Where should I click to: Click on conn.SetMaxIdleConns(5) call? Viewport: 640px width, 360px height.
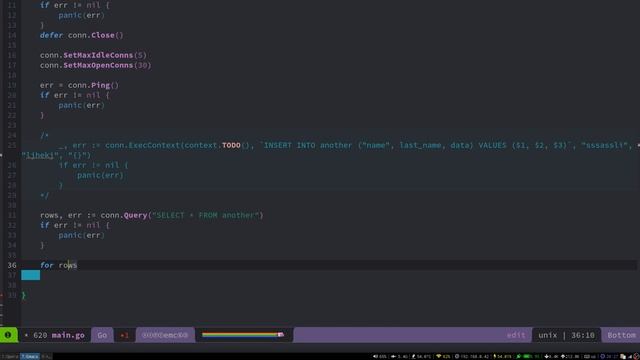pyautogui.click(x=93, y=55)
